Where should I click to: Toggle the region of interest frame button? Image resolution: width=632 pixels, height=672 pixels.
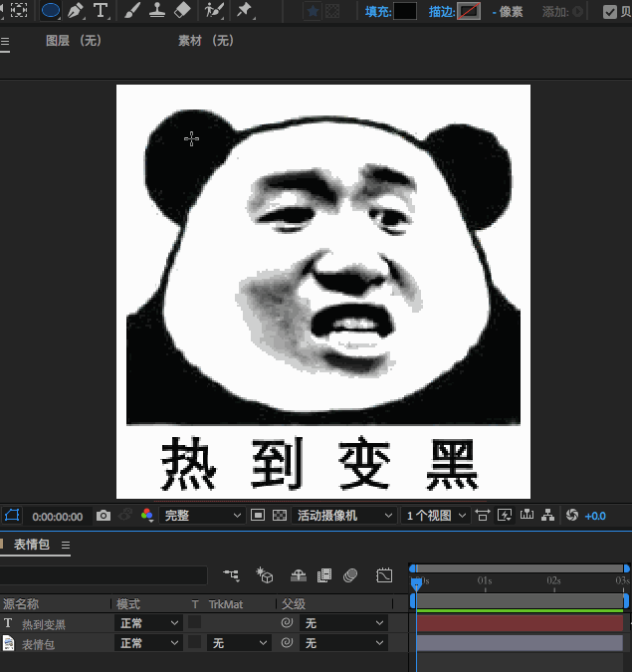click(x=258, y=515)
